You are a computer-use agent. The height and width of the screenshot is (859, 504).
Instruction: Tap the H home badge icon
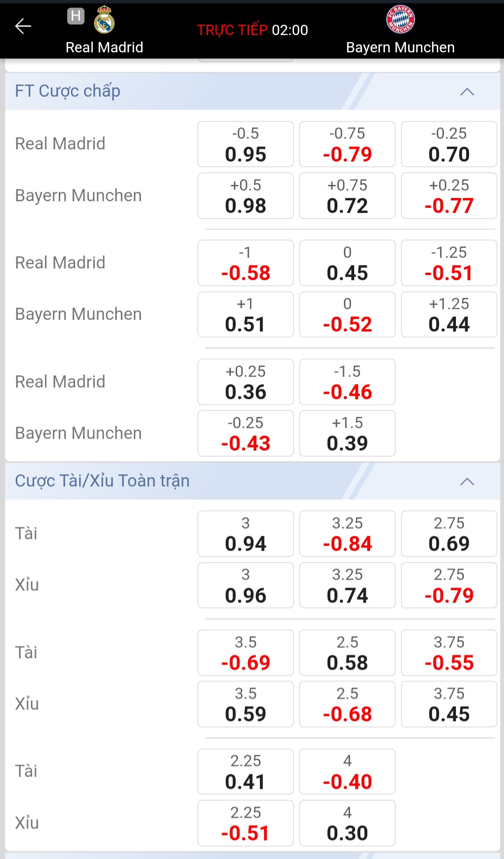[76, 16]
